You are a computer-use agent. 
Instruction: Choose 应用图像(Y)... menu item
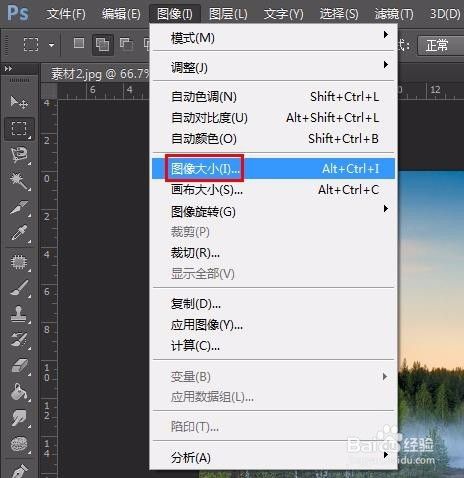tap(273, 325)
